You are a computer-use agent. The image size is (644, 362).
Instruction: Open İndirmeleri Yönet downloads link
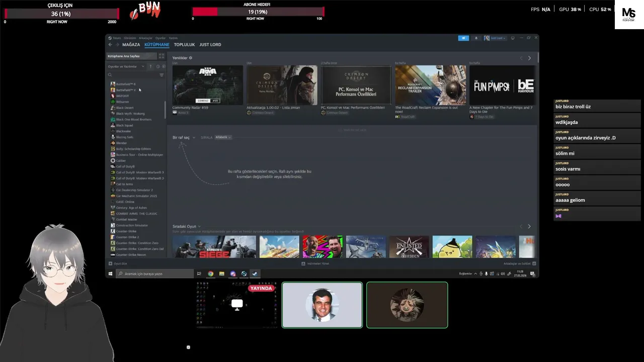pos(315,263)
